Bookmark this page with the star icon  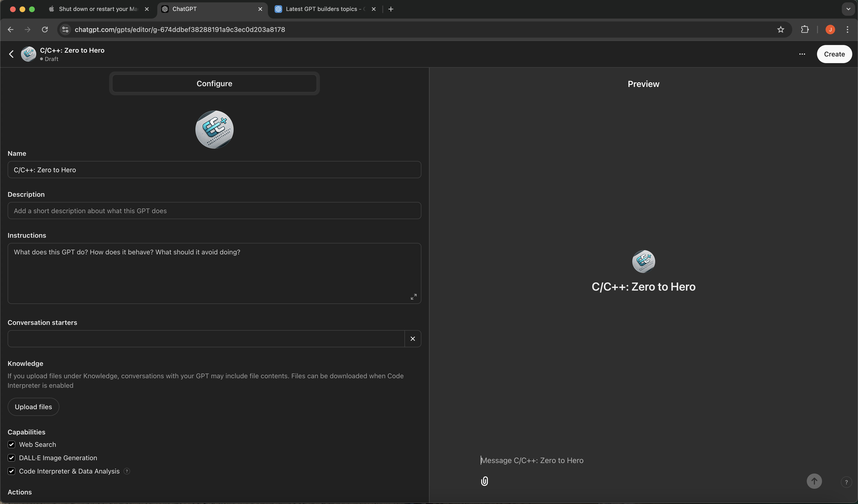coord(781,30)
